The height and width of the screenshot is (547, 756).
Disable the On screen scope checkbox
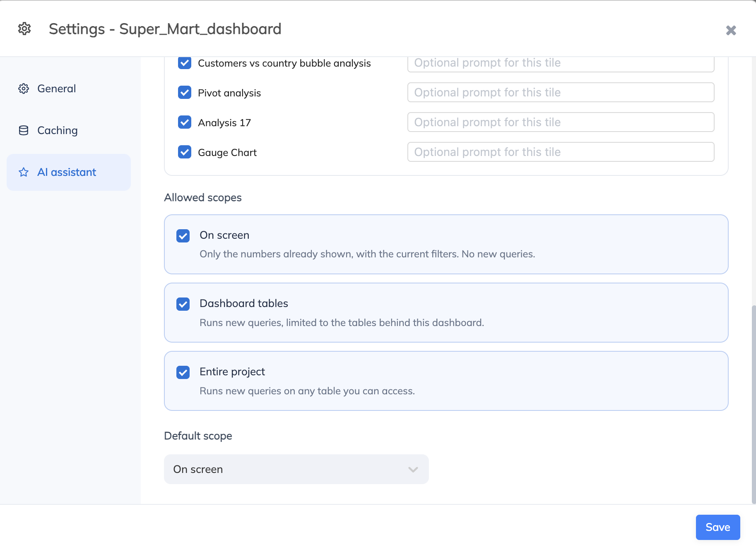click(183, 236)
